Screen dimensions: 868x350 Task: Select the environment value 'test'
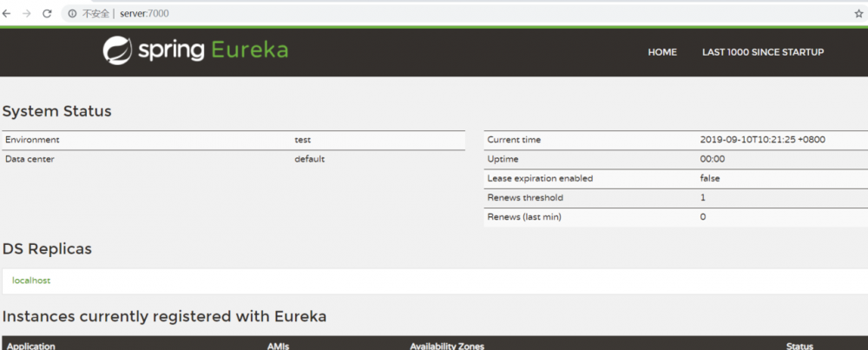tap(302, 140)
